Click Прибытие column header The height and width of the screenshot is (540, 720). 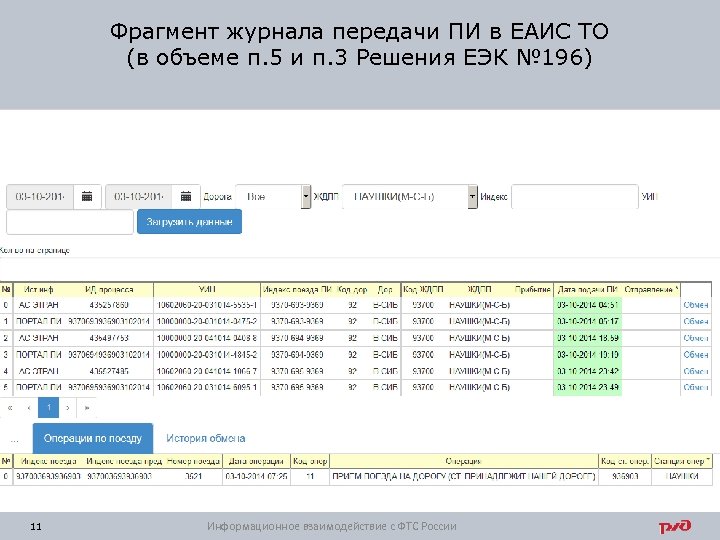[x=533, y=290]
